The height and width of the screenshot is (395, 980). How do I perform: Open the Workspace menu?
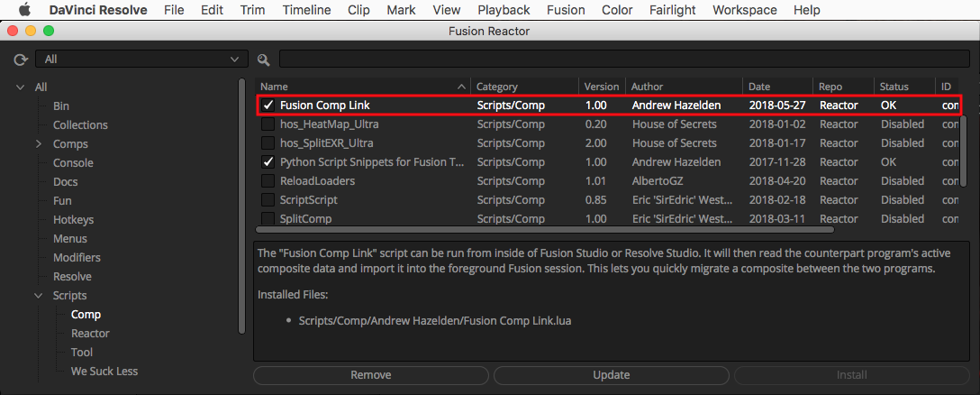pyautogui.click(x=744, y=10)
